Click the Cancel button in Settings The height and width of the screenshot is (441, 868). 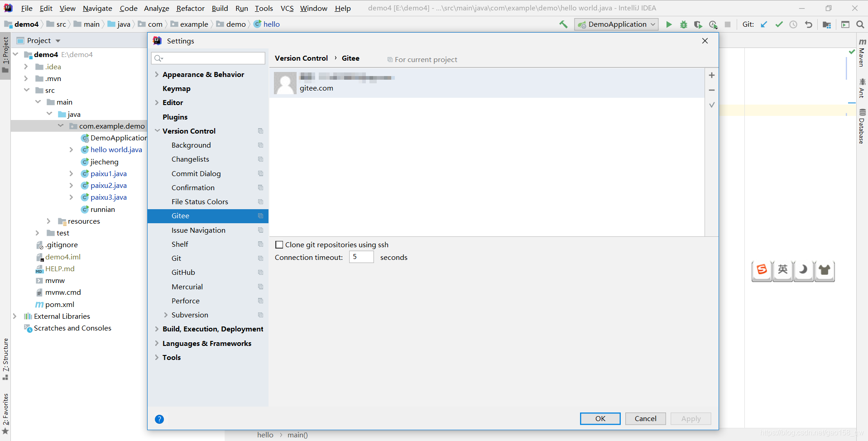point(646,419)
